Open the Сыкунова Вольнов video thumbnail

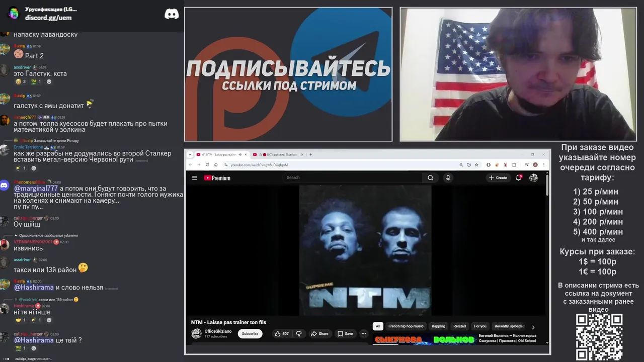pyautogui.click(x=424, y=340)
